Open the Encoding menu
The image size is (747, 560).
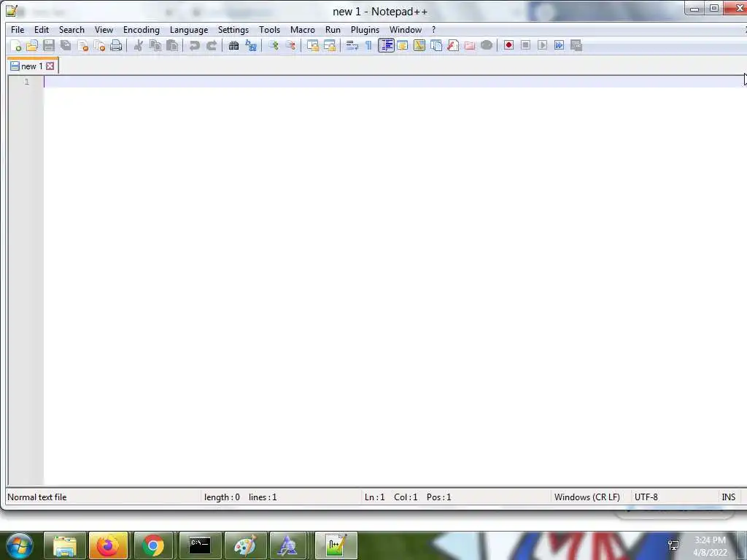tap(141, 29)
